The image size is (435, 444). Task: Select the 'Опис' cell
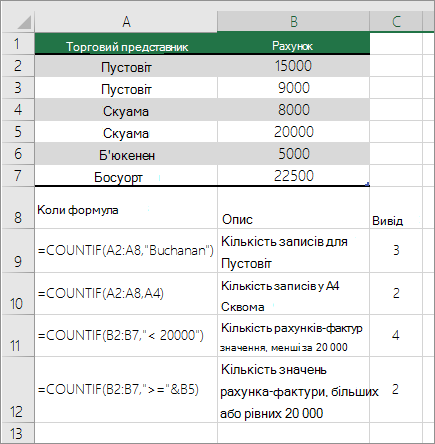(293, 207)
